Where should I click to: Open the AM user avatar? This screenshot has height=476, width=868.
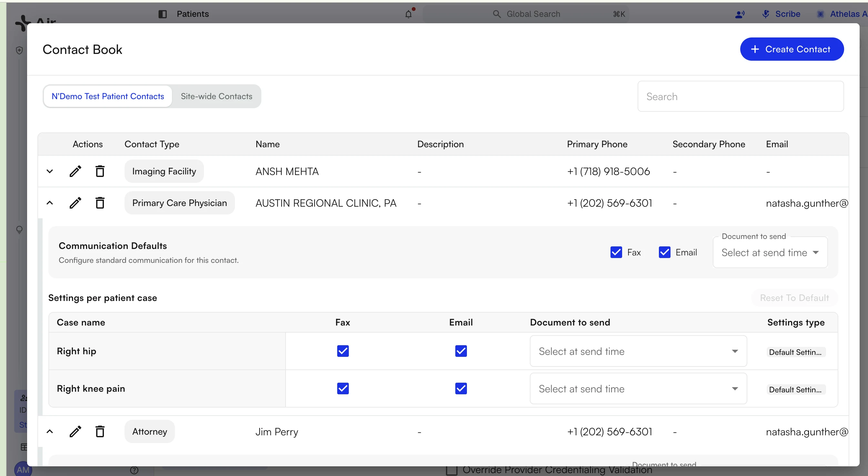click(x=23, y=470)
